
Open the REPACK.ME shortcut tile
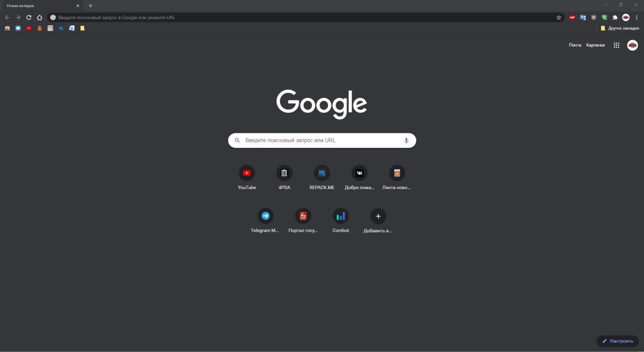click(x=322, y=178)
